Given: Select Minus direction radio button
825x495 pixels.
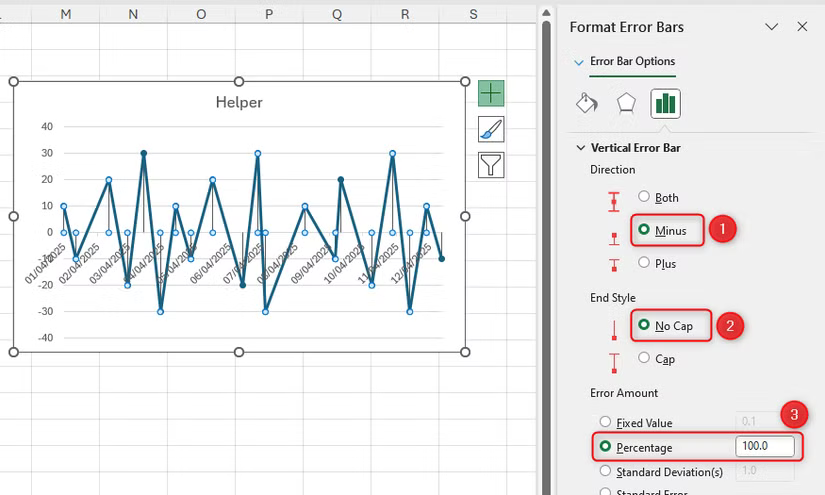Looking at the screenshot, I should point(643,229).
